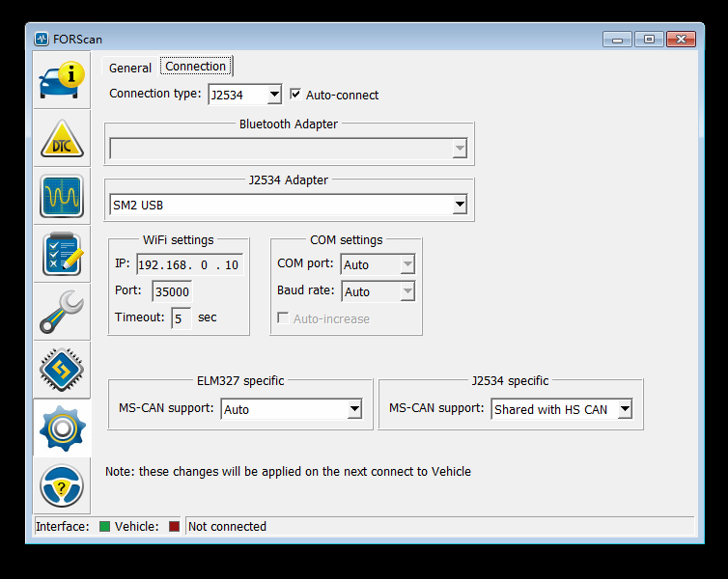Open the oscilloscope dashboard section
Viewport: 728px width, 579px height.
(62, 196)
